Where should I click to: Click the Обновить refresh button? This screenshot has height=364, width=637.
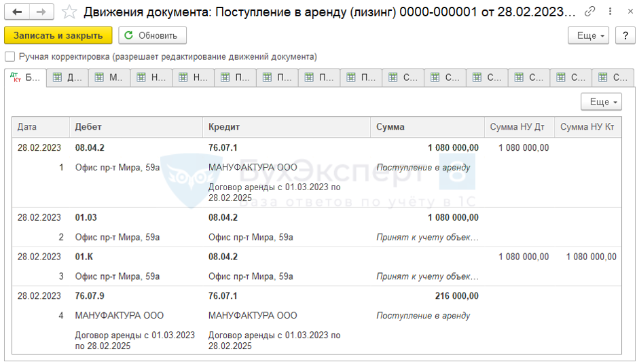[x=152, y=35]
